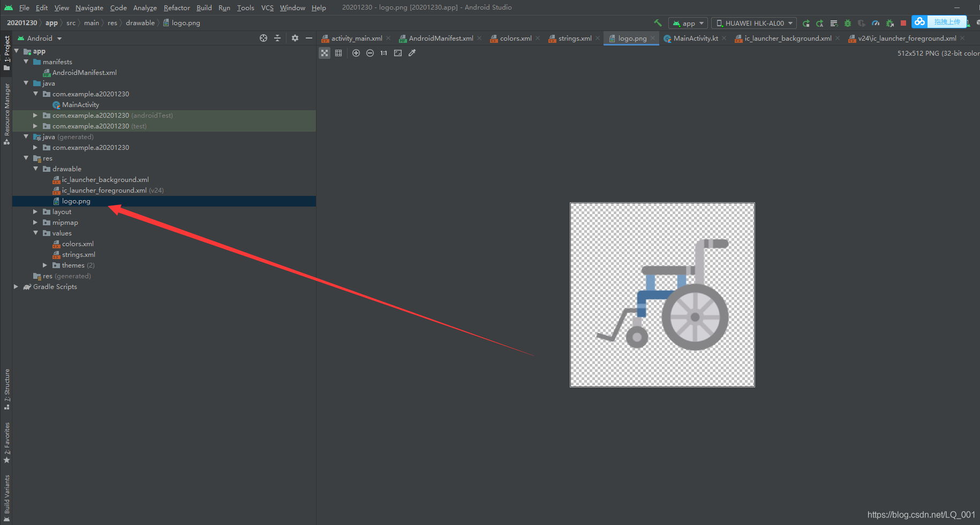
Task: Click the src breadcrumb in navigation bar
Action: tap(71, 23)
